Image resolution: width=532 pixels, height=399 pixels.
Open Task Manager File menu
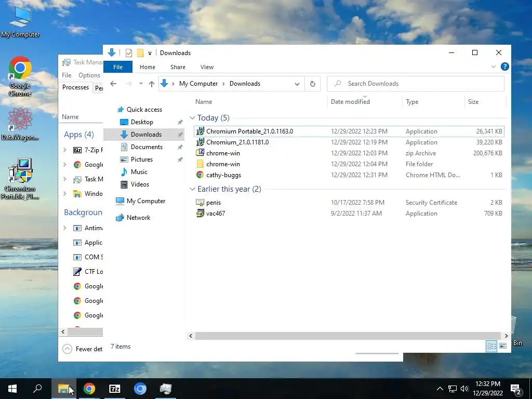(x=66, y=75)
